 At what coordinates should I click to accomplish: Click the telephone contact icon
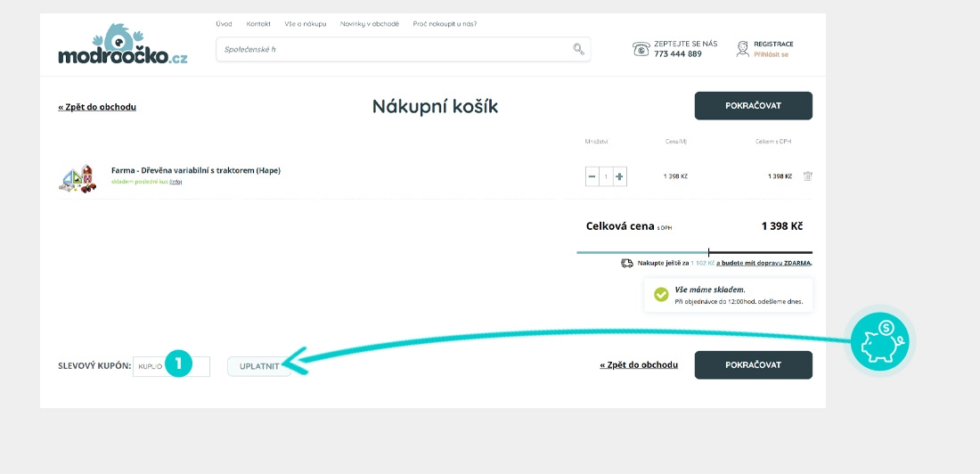click(641, 49)
